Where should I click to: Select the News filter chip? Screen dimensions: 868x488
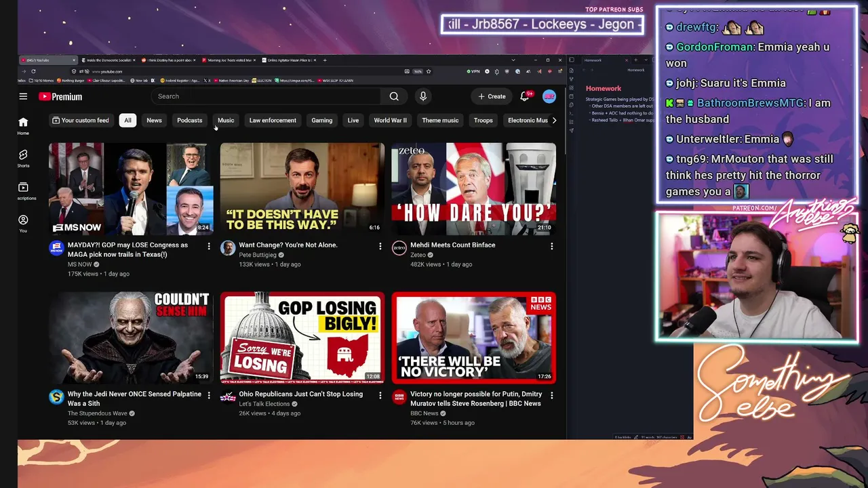click(154, 121)
